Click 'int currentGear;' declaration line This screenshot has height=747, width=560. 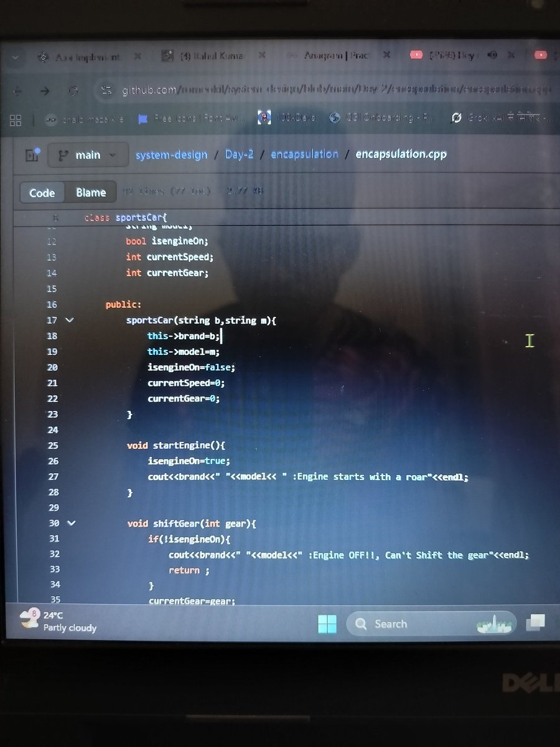click(167, 273)
